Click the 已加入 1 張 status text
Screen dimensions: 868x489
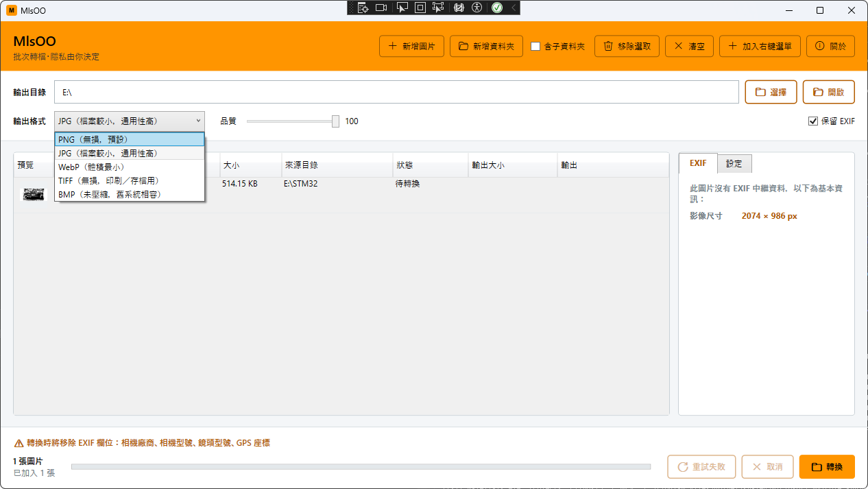[34, 473]
